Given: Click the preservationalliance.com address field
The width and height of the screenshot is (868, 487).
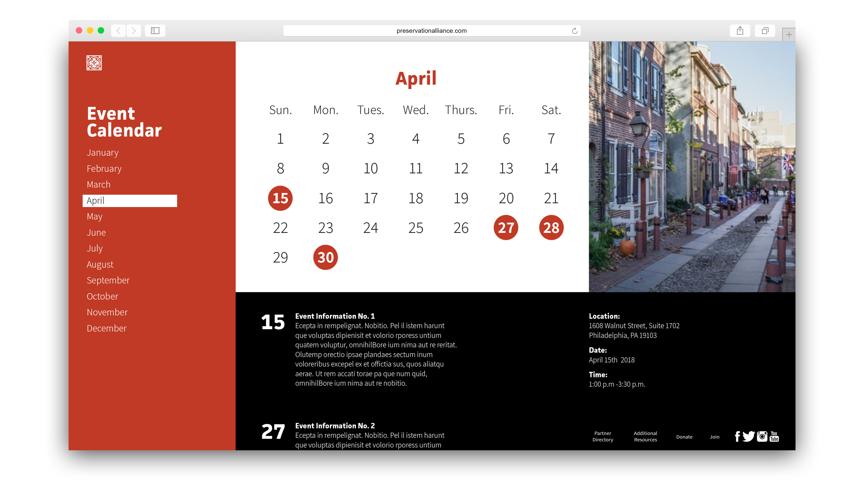Looking at the screenshot, I should (431, 31).
